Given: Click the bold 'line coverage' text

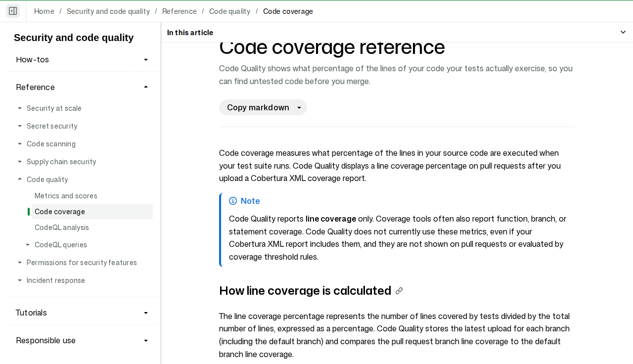Looking at the screenshot, I should point(331,219).
